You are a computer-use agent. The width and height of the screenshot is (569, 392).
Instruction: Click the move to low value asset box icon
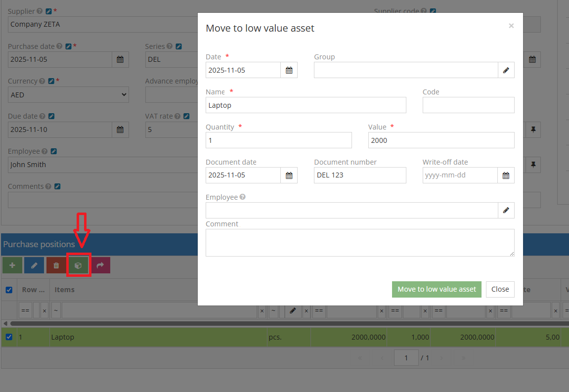click(78, 265)
